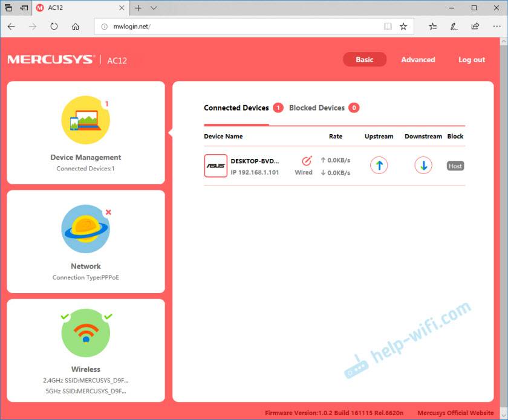Image resolution: width=508 pixels, height=420 pixels.
Task: Click the 2.4GHz SSID text
Action: (85, 380)
